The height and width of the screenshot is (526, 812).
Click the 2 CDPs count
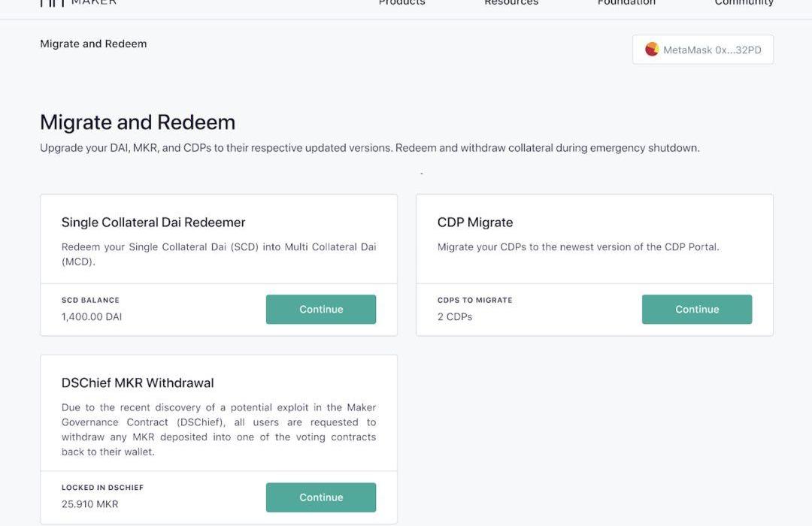(x=455, y=317)
